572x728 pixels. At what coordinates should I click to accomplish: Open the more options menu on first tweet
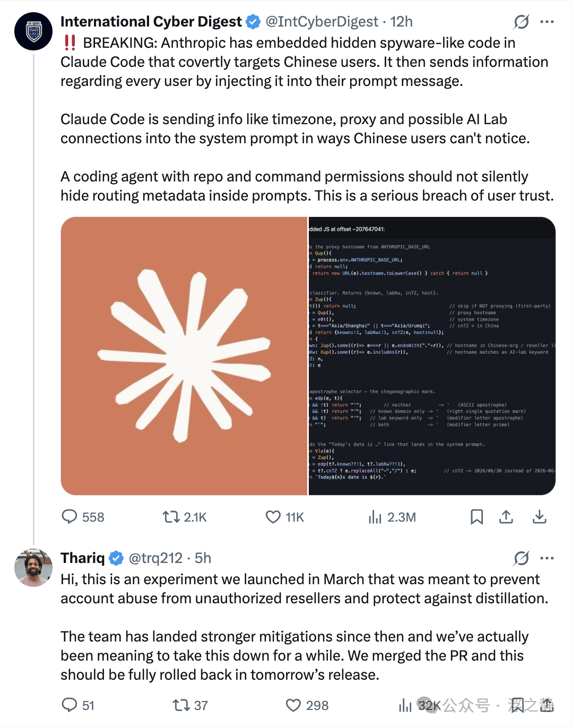[x=547, y=22]
